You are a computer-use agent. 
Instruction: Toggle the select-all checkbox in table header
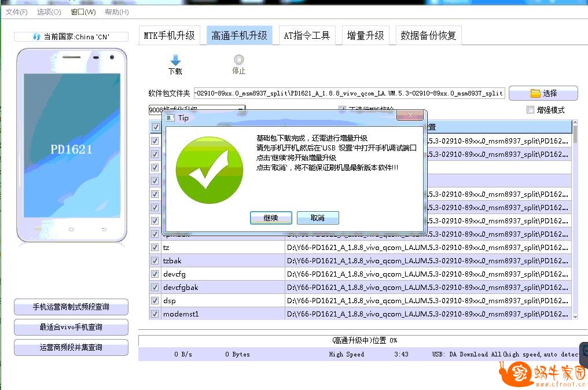pyautogui.click(x=156, y=127)
